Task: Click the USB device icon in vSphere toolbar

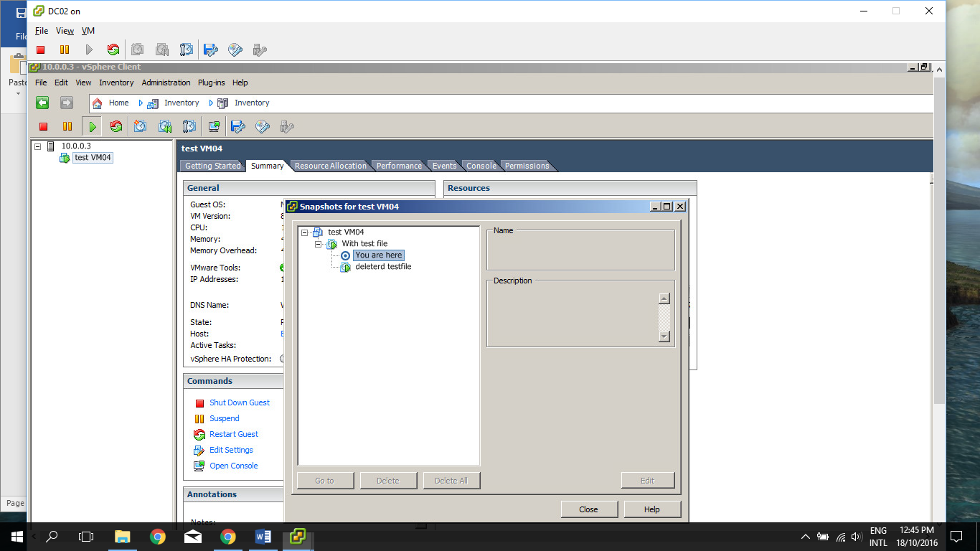Action: [x=287, y=127]
